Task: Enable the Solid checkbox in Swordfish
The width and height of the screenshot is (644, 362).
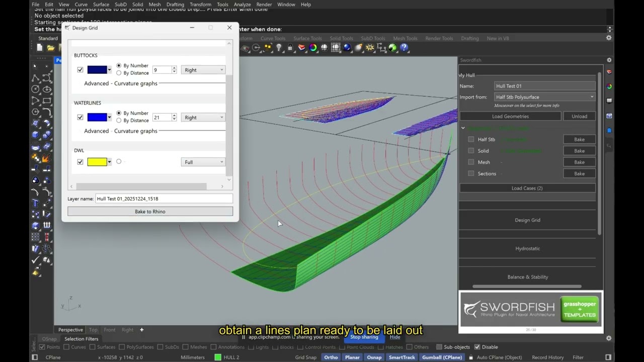Action: point(471,151)
